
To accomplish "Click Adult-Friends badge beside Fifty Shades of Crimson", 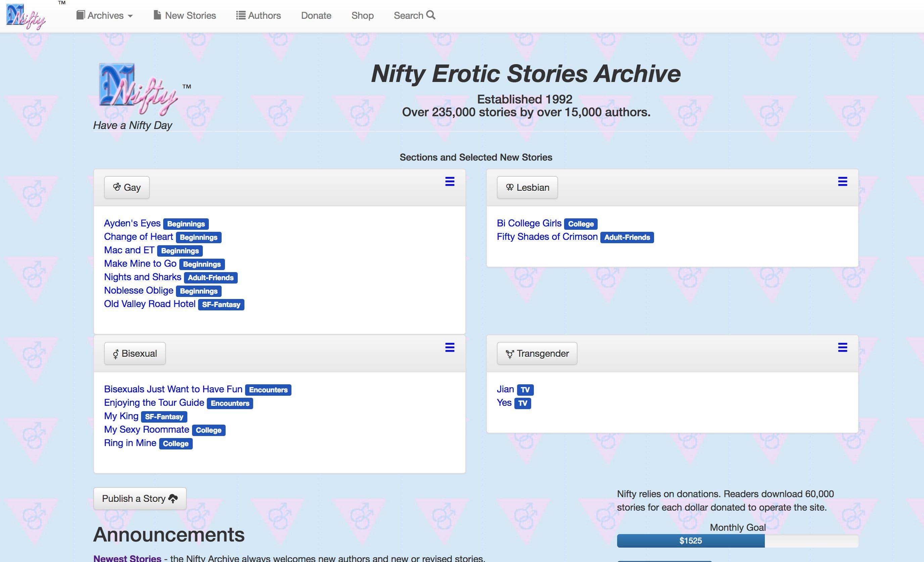I will pyautogui.click(x=627, y=237).
